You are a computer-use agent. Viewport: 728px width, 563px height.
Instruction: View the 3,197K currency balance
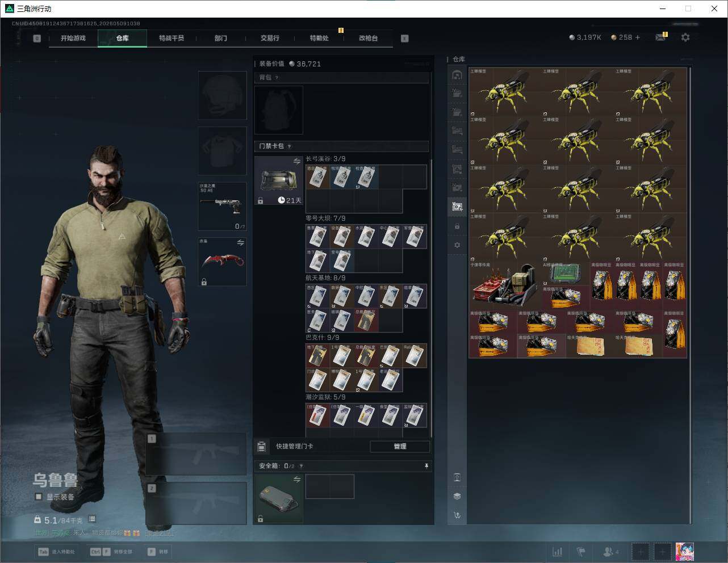pos(585,37)
